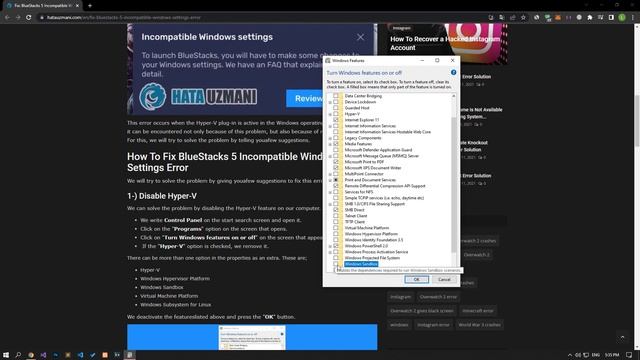Uncheck Microsoft Print to PDF

tap(336, 162)
